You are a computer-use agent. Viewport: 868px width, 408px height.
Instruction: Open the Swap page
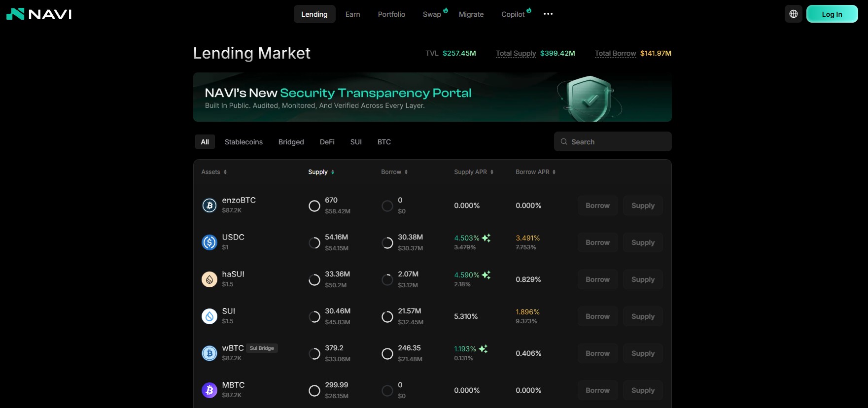432,14
